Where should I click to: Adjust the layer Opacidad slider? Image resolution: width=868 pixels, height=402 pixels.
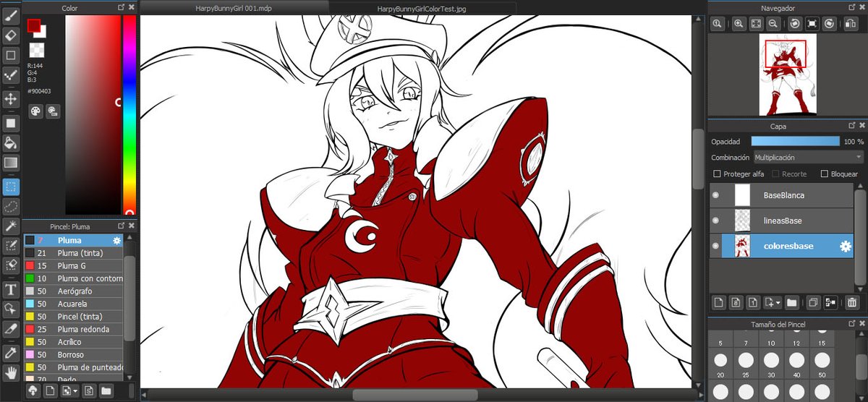[795, 141]
